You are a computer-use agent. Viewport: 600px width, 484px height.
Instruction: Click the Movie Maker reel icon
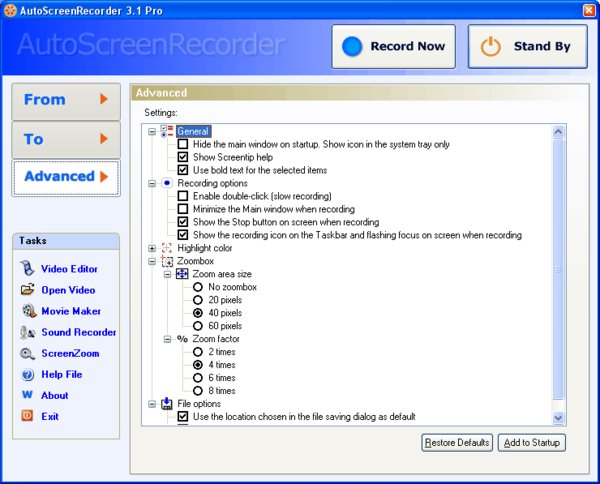pyautogui.click(x=29, y=311)
